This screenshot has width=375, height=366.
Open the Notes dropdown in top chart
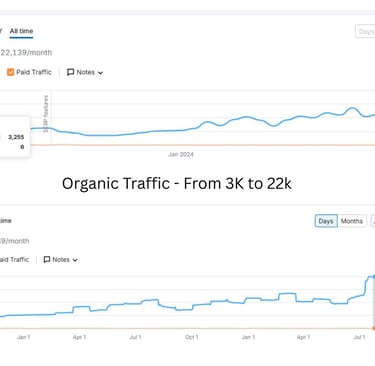pos(85,72)
